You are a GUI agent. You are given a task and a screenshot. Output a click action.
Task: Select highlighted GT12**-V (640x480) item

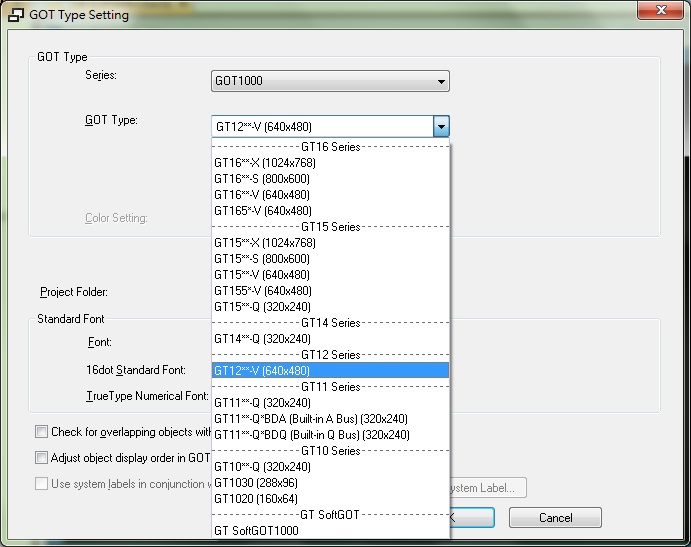click(x=262, y=371)
